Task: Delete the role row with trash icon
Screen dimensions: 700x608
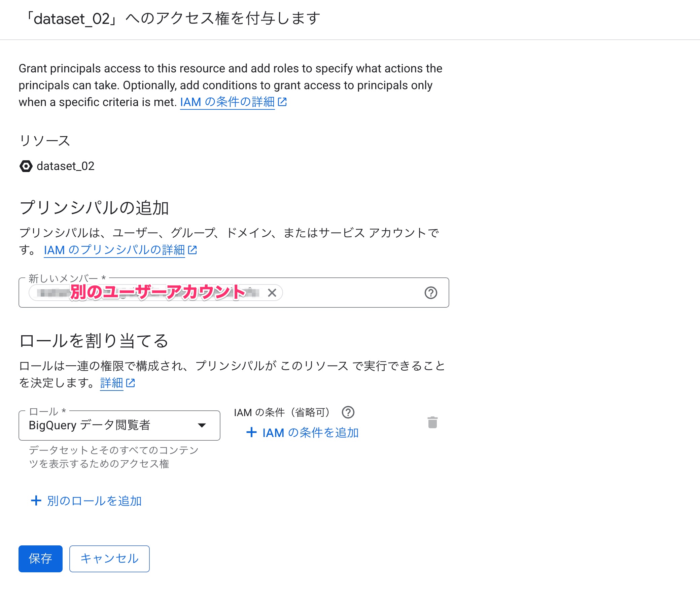Action: pyautogui.click(x=432, y=423)
